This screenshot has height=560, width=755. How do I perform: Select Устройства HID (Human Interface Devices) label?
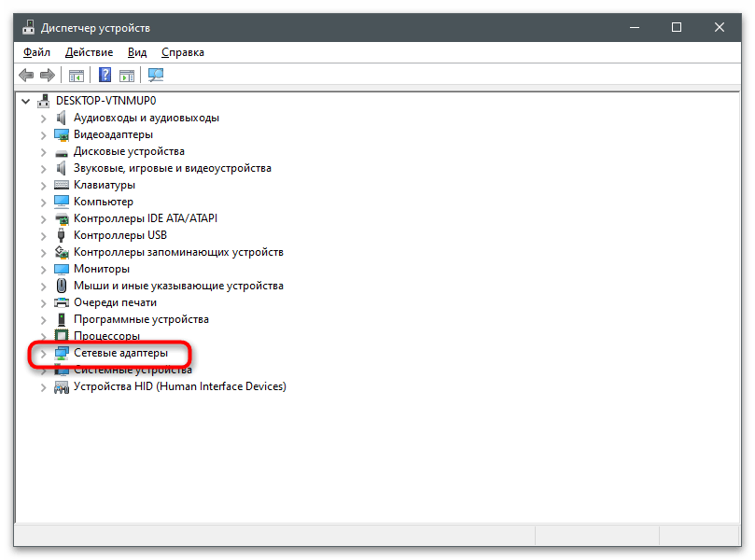[180, 386]
